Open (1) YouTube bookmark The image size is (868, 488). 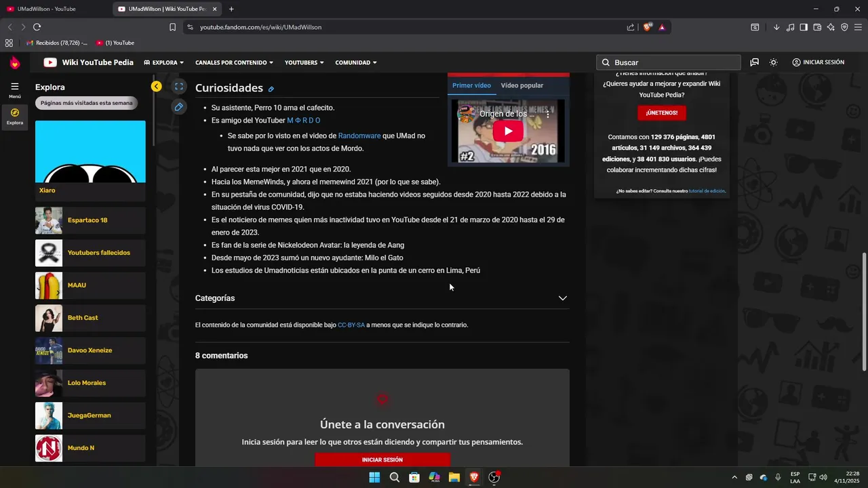(x=115, y=43)
